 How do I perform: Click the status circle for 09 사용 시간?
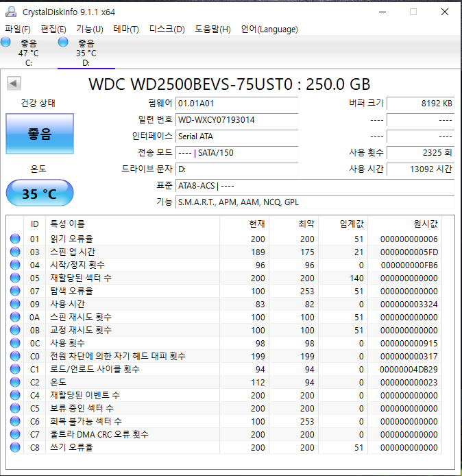(x=15, y=304)
